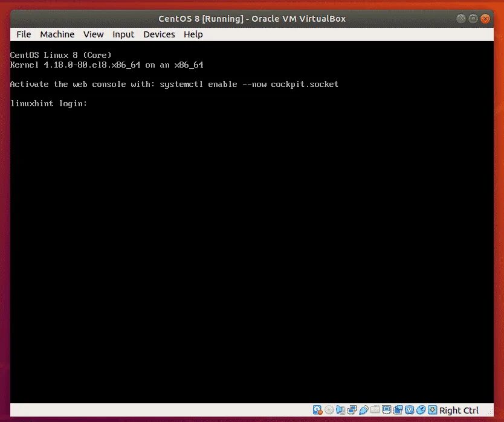
Task: Close the CentOS 8 VirtualBox window
Action: coord(485,19)
